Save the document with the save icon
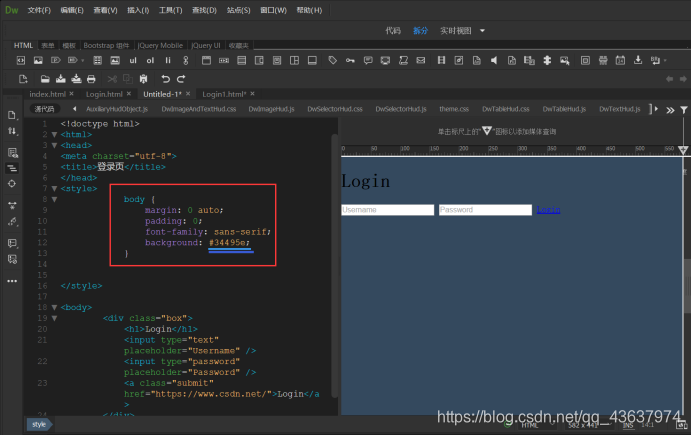Viewport: 691px width, 436px height. (61, 79)
